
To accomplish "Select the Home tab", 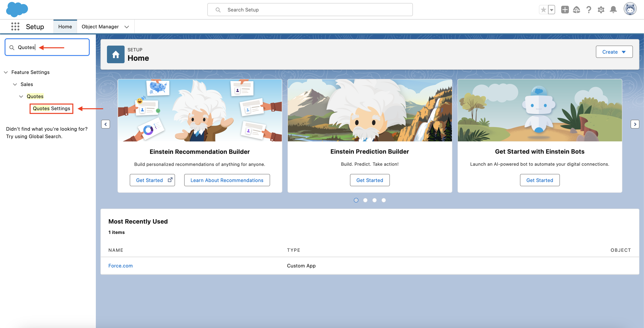I will tap(65, 26).
